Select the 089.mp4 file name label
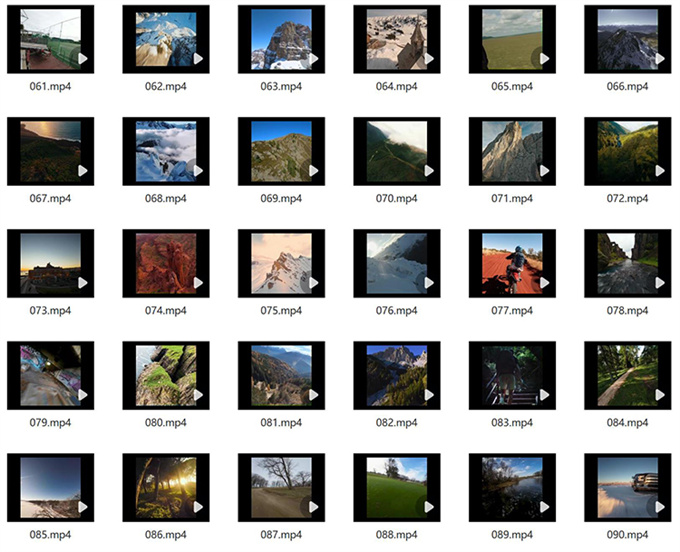This screenshot has width=680, height=552. pyautogui.click(x=512, y=535)
